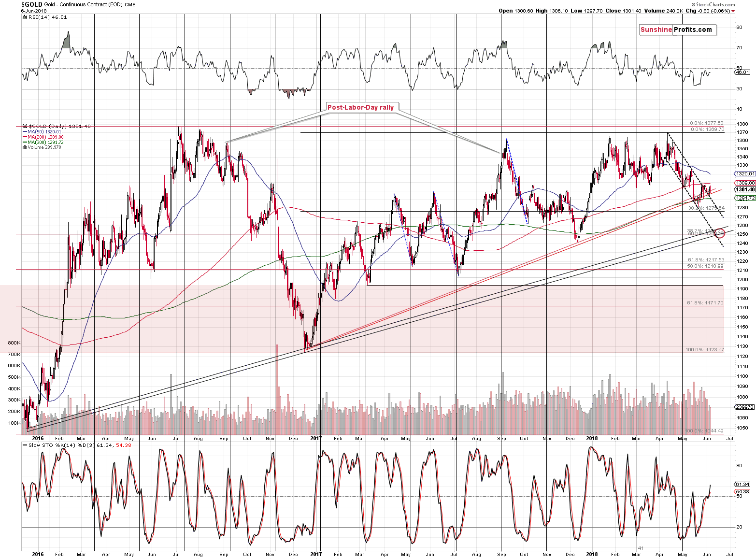The image size is (756, 559).
Task: Click the '100.0%: 1044.49' Fibonacci label
Action: pyautogui.click(x=705, y=431)
